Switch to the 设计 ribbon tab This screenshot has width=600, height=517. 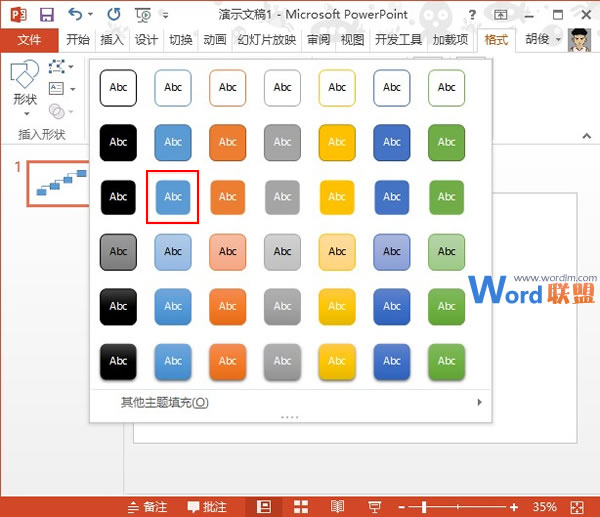(x=146, y=40)
